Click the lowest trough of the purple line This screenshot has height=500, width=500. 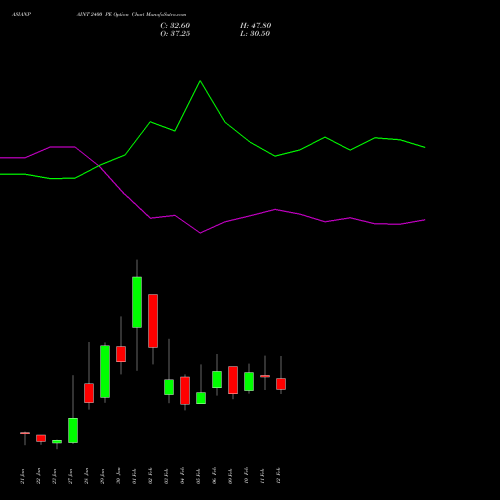(x=200, y=233)
